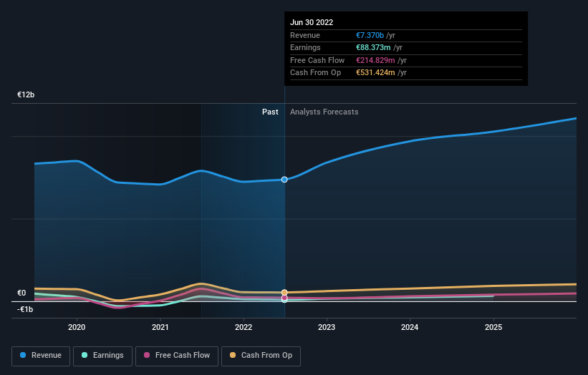The image size is (588, 375).
Task: Toggle the Earnings legend button
Action: point(102,356)
